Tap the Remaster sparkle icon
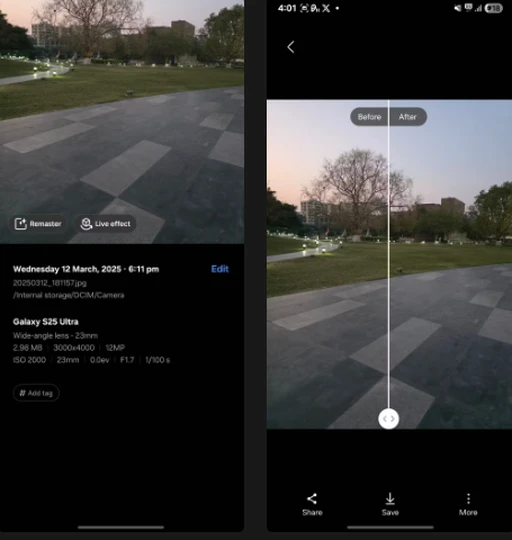Viewport: 512px width, 540px height. coord(21,224)
